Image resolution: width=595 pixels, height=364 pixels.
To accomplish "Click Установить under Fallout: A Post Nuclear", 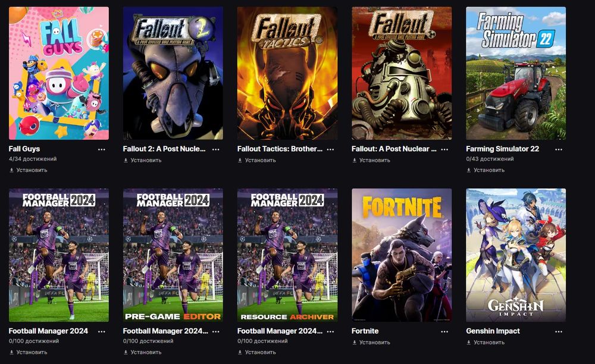I will [375, 160].
